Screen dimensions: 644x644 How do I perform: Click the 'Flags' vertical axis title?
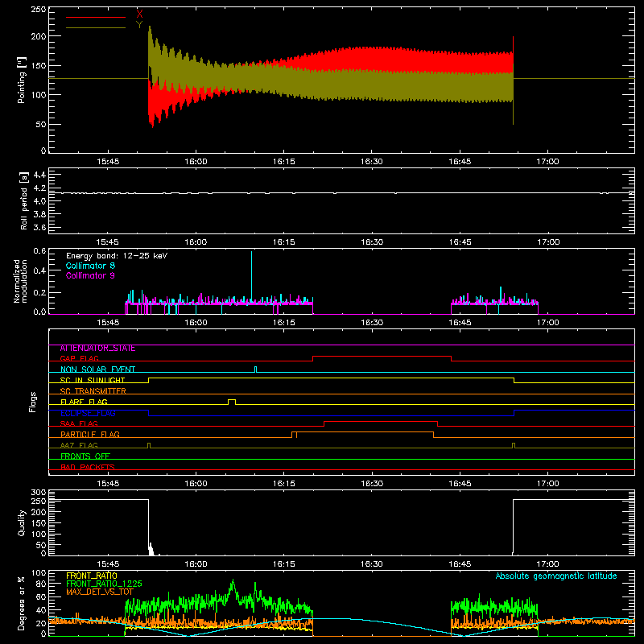click(32, 402)
